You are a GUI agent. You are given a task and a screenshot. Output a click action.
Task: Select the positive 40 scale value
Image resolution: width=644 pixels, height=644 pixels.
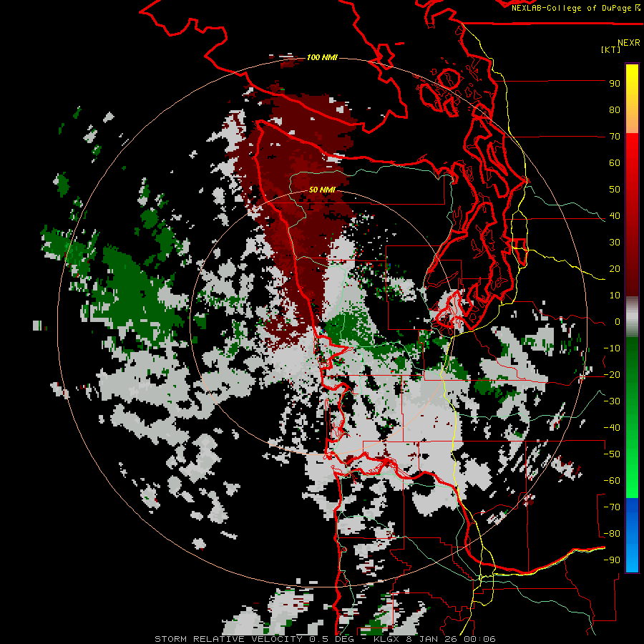tap(615, 216)
